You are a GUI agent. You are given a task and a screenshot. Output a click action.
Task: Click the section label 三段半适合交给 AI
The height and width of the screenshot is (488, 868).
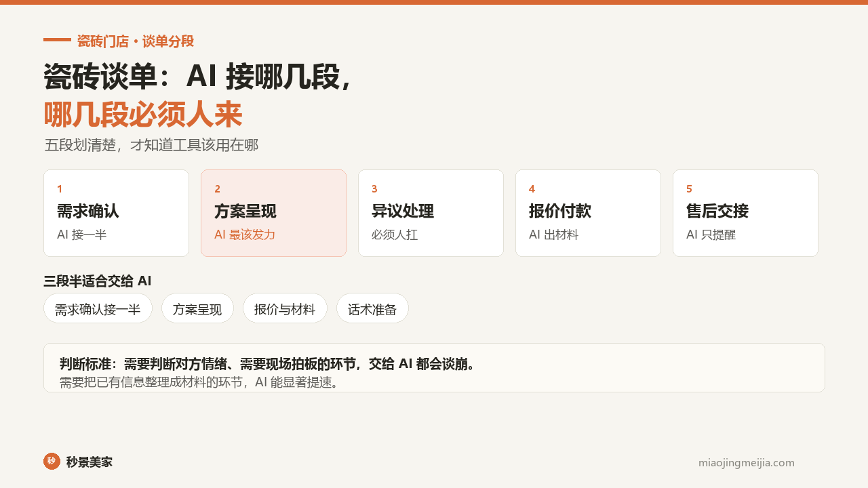tap(98, 281)
